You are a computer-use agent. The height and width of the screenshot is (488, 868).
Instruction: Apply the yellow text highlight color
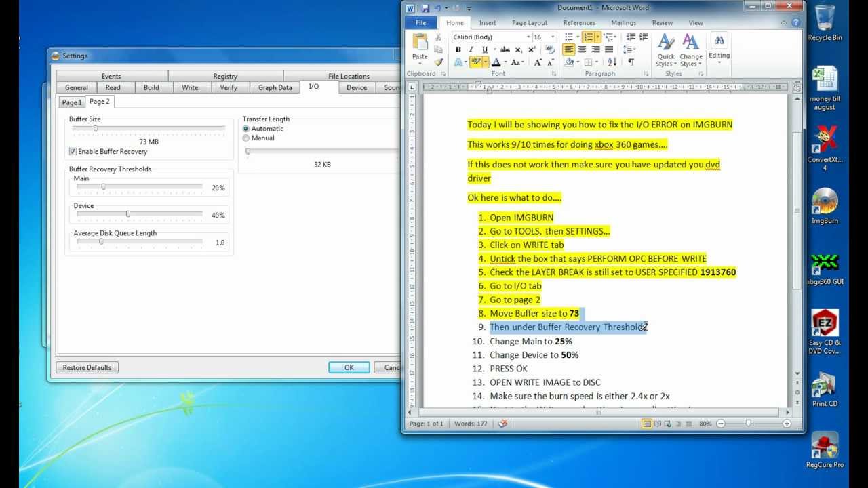click(475, 62)
